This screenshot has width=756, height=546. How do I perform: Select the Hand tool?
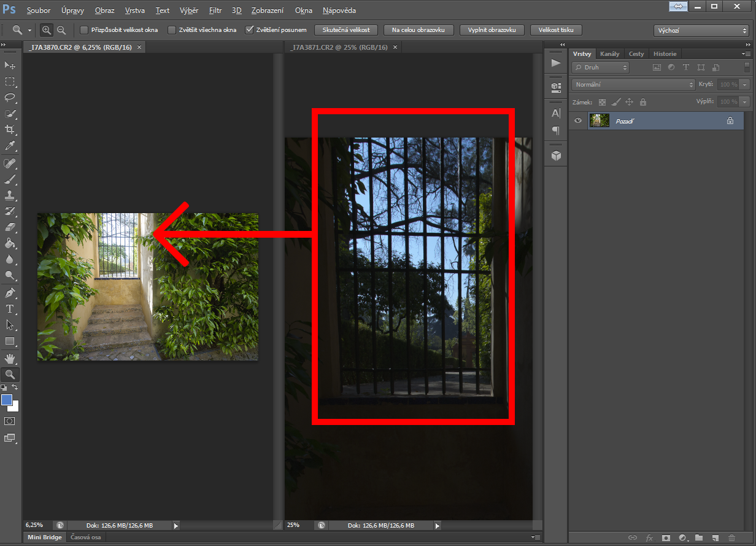click(10, 358)
